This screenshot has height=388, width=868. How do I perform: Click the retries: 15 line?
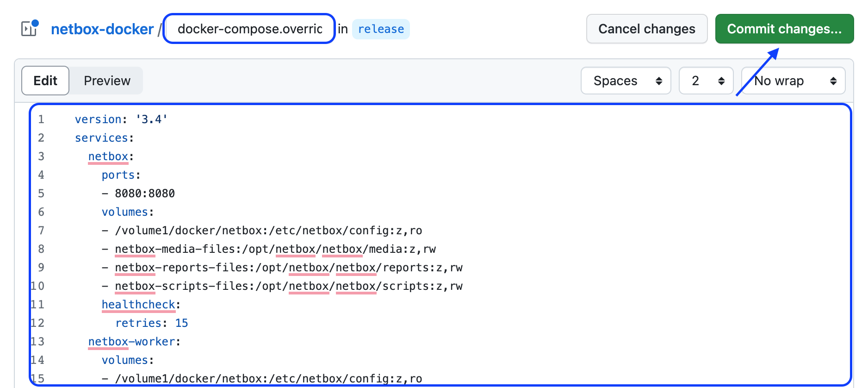pos(152,323)
